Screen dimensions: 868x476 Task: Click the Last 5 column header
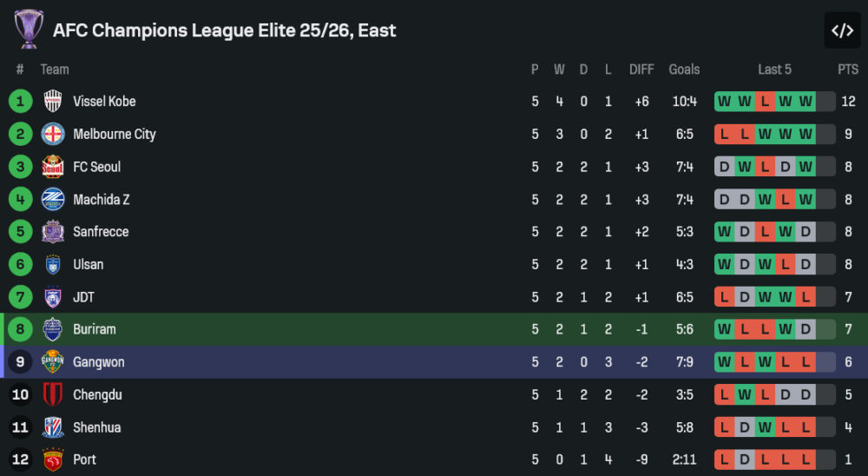tap(774, 69)
